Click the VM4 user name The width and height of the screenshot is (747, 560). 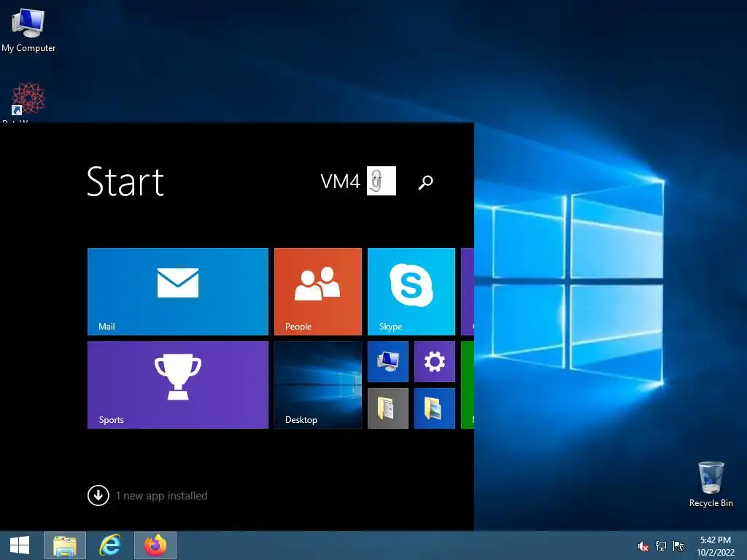point(340,182)
